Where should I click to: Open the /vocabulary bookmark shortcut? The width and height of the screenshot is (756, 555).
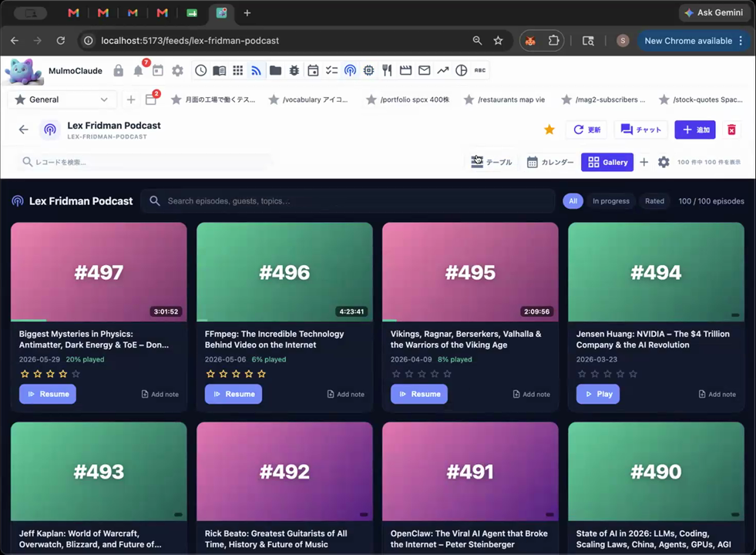pos(308,99)
